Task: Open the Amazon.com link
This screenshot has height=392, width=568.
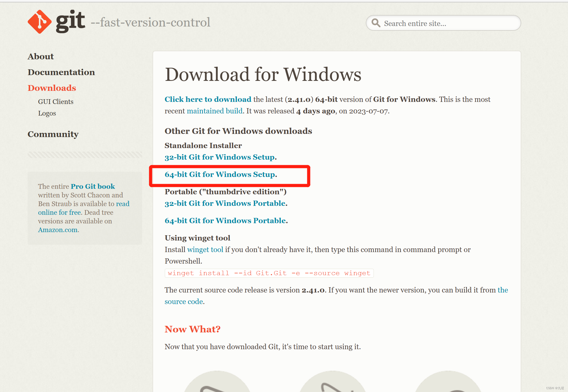Action: (x=58, y=230)
